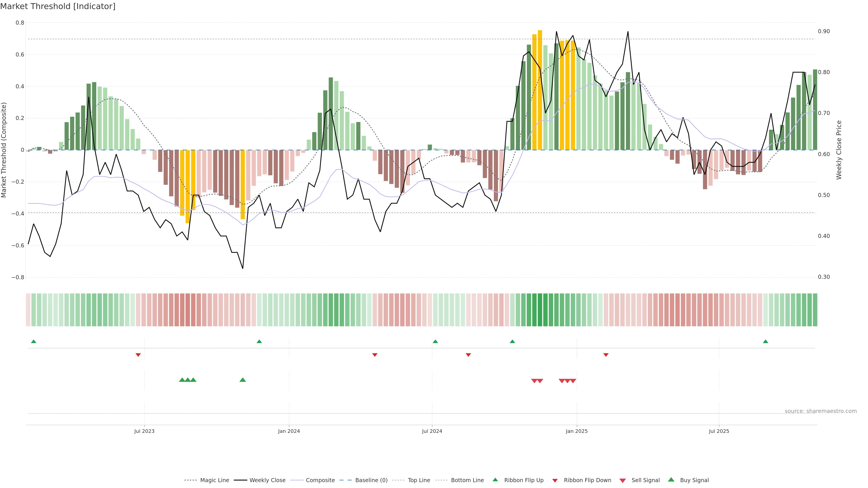Screen dimensions: 868x488
Task: Open the source: sharemaestro.com link text
Action: (821, 411)
